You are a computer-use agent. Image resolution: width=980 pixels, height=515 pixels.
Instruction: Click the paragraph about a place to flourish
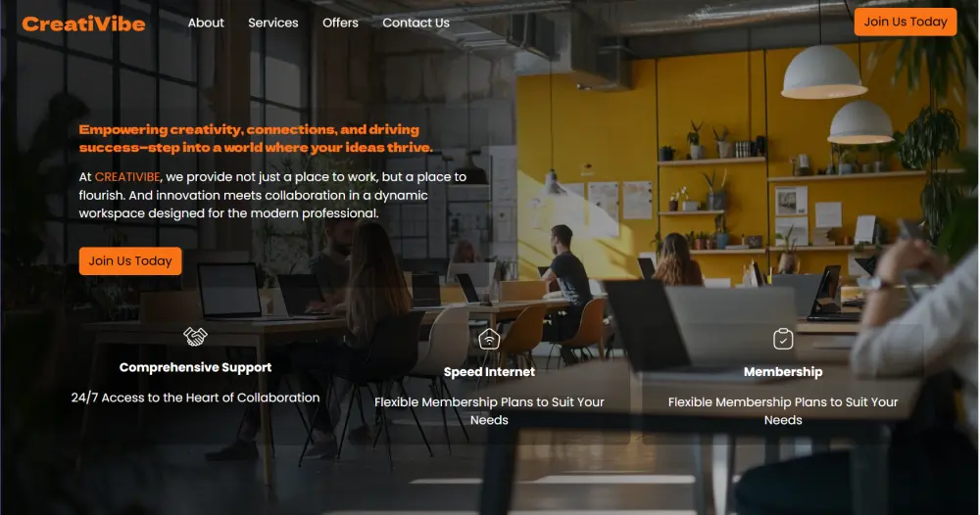pyautogui.click(x=272, y=195)
